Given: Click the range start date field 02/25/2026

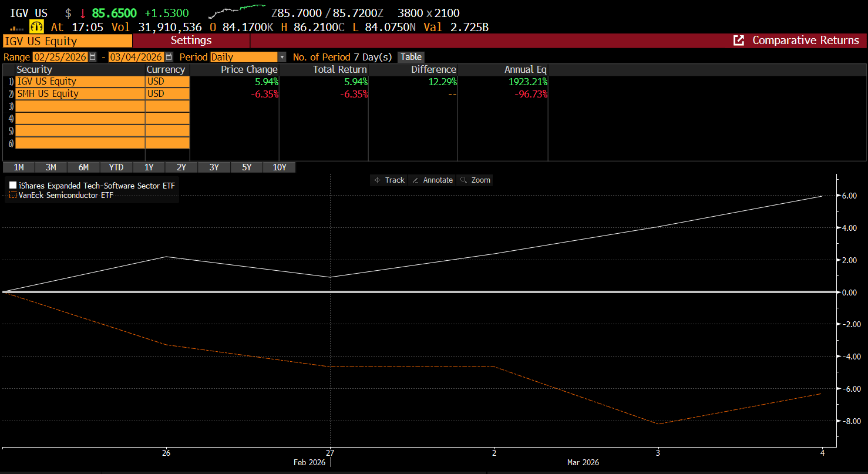Looking at the screenshot, I should pyautogui.click(x=60, y=57).
